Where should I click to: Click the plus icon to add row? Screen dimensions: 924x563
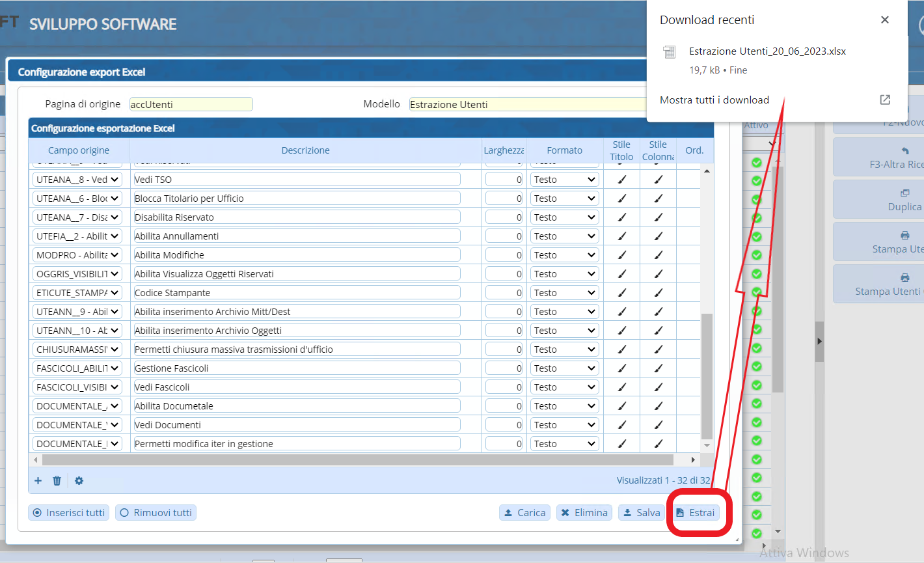[x=38, y=480]
